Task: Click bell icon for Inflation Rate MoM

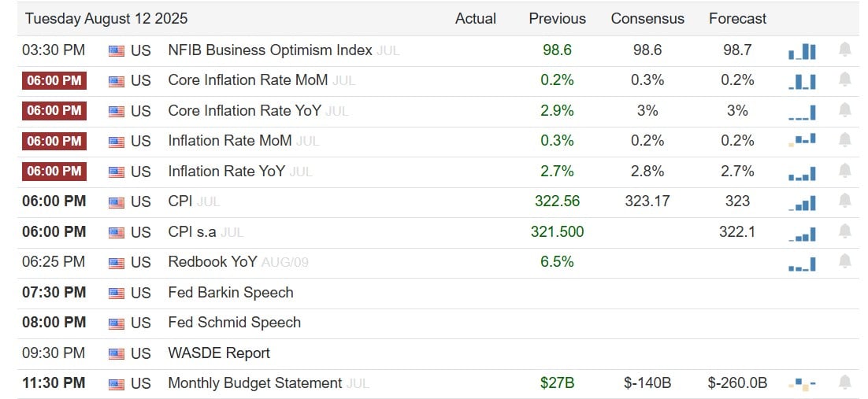Action: pos(844,141)
